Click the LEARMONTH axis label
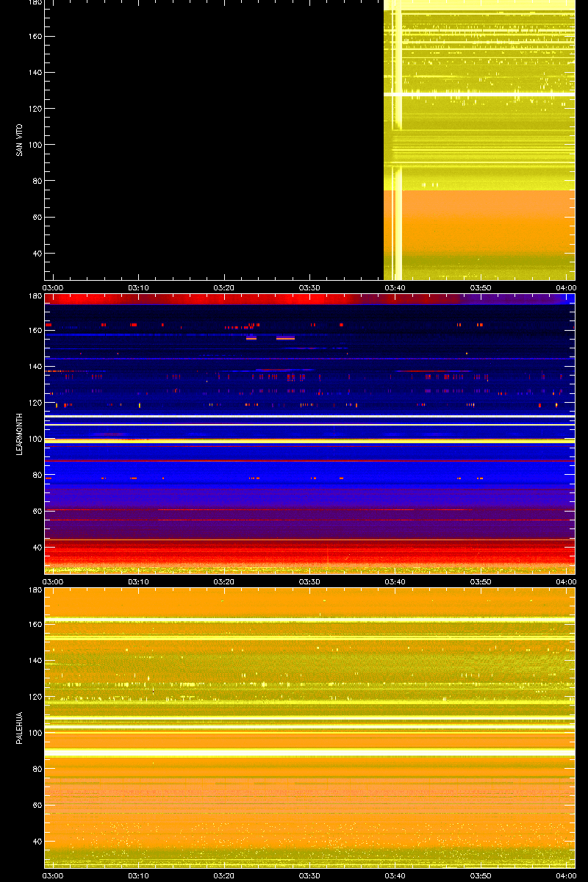Viewport: 588px width, 882px height. click(19, 434)
